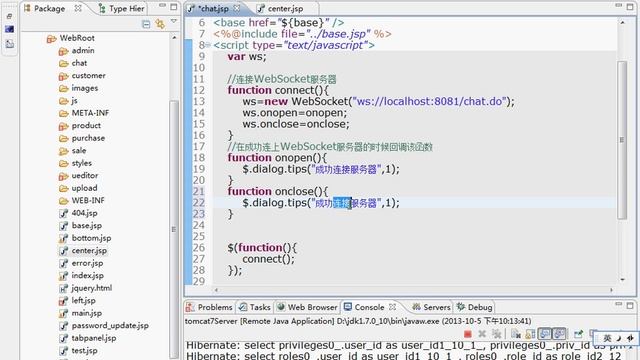Image resolution: width=640 pixels, height=360 pixels.
Task: Close the Console view tab
Action: point(392,307)
